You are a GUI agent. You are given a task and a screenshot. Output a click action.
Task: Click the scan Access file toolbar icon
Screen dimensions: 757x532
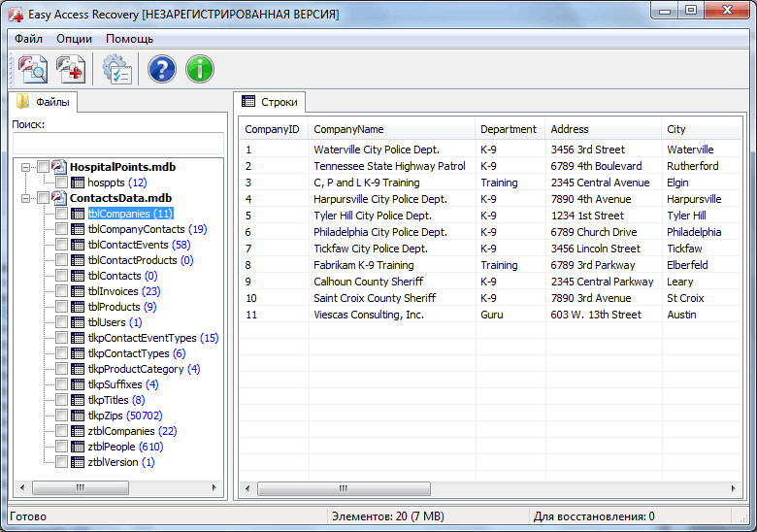tap(33, 69)
